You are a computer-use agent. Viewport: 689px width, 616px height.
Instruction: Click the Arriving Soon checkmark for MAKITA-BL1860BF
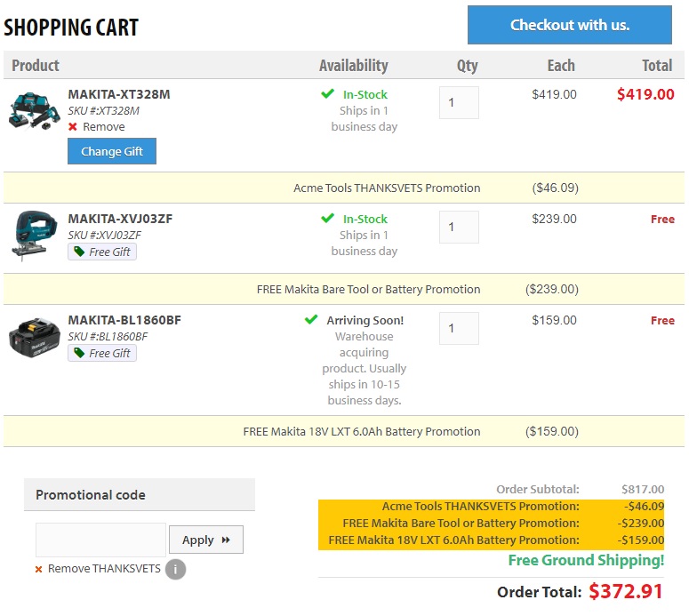[x=311, y=320]
